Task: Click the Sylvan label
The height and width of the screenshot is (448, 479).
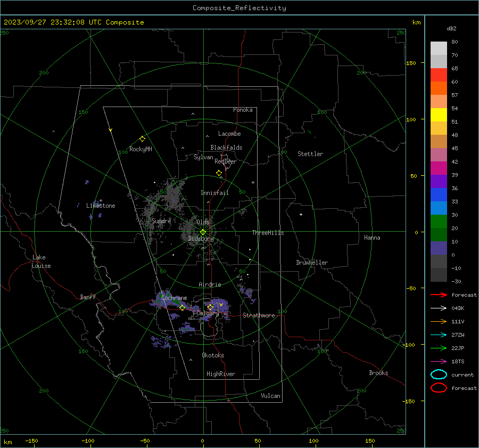Action: 203,157
